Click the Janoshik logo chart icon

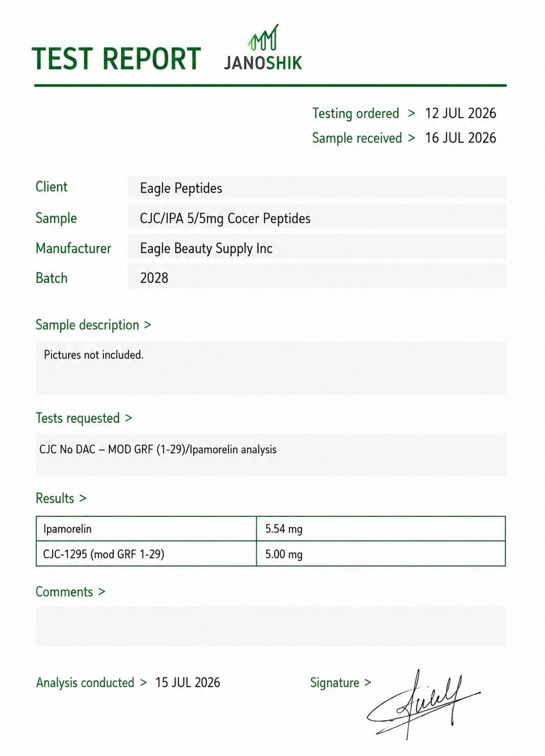click(x=264, y=37)
